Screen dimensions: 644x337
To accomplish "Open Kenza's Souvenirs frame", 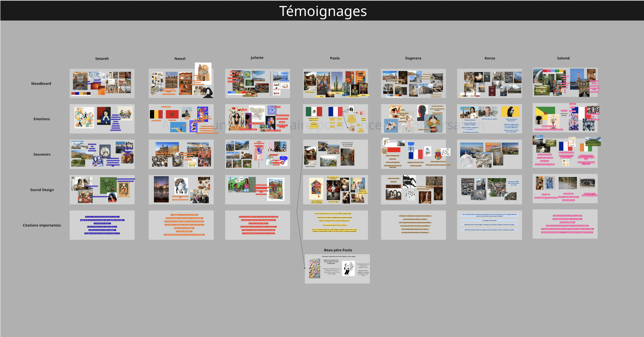I will (x=489, y=154).
